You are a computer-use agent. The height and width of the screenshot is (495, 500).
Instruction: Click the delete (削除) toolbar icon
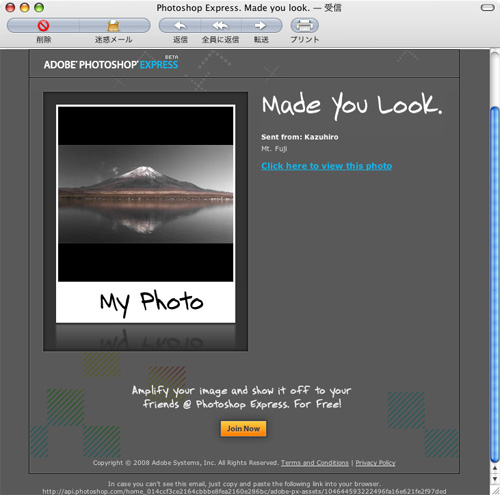tap(43, 26)
